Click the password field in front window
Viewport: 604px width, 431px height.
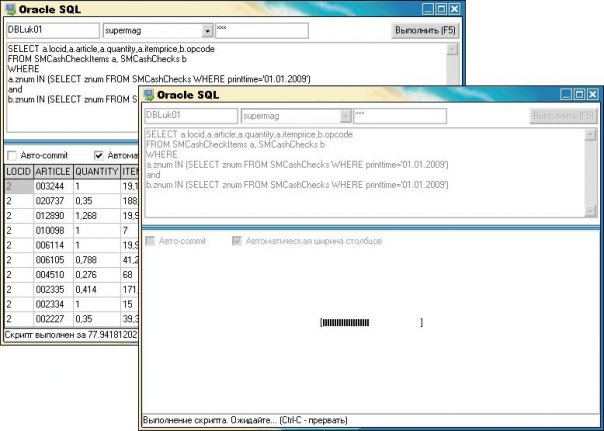400,116
